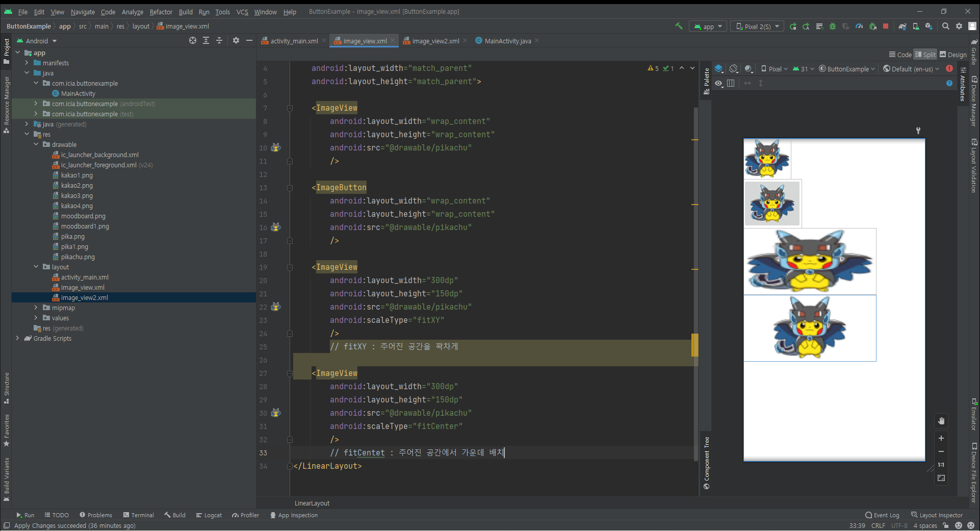Zoom in on the design preview

(x=941, y=438)
